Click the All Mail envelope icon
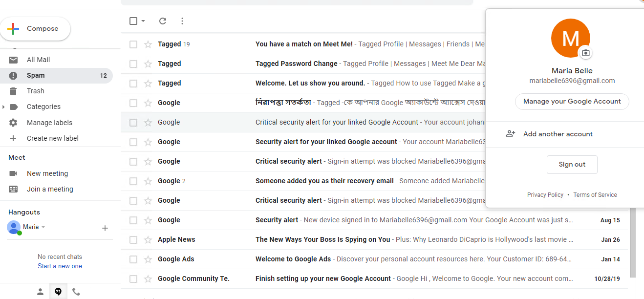This screenshot has width=644, height=299. point(13,60)
